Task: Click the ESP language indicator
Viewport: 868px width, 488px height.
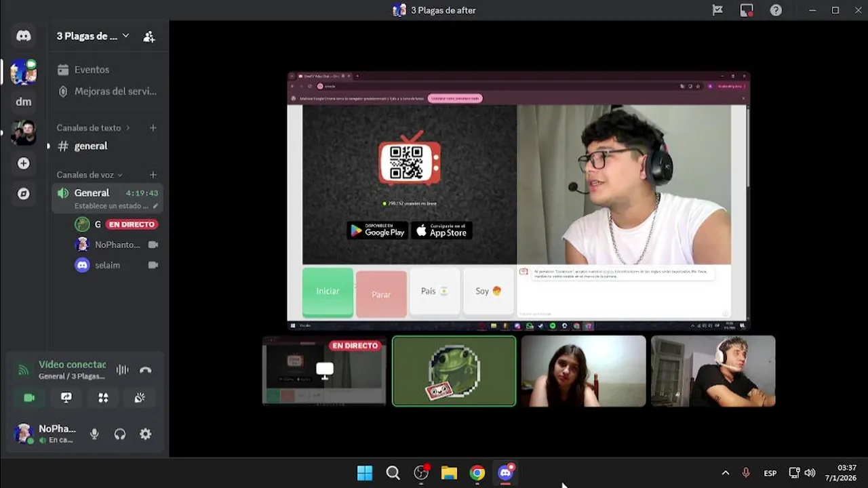Action: (770, 473)
